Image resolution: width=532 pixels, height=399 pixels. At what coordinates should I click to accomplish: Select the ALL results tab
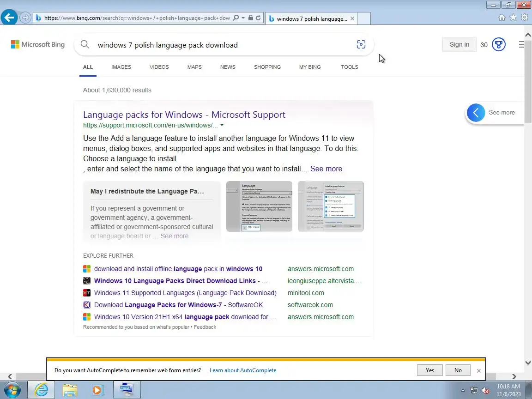point(88,67)
